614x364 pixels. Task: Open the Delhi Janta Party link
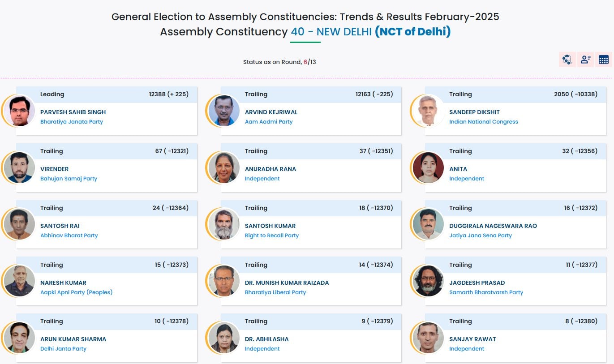click(64, 348)
